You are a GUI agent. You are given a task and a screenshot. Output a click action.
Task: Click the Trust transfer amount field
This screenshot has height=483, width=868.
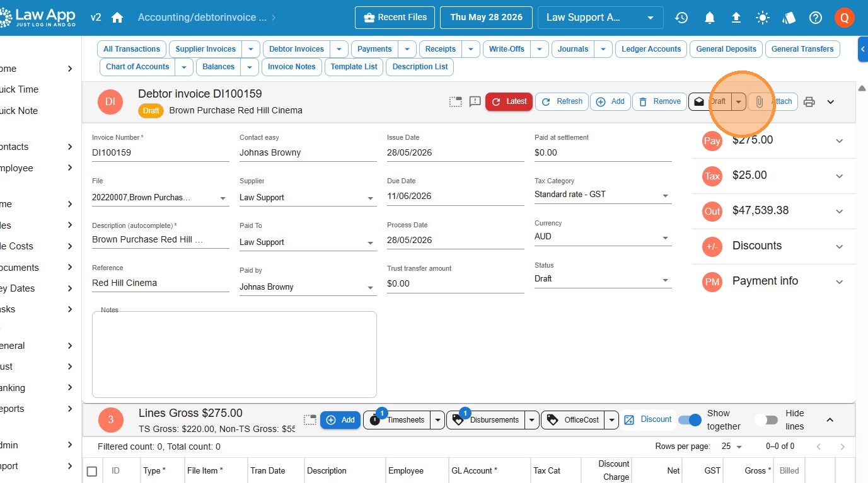[456, 284]
